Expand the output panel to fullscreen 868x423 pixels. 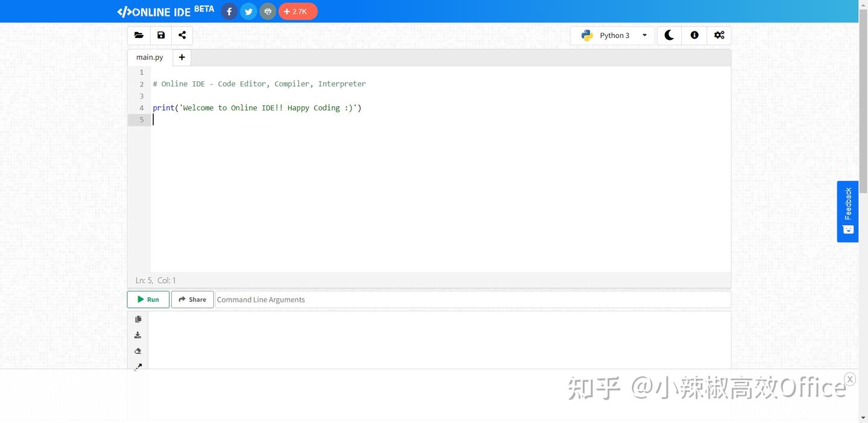tap(137, 366)
